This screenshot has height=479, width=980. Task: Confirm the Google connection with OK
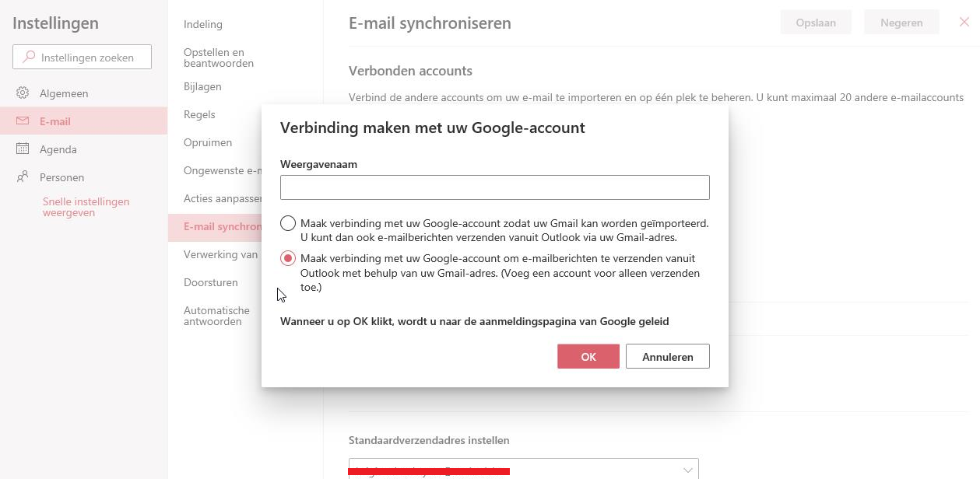click(588, 357)
